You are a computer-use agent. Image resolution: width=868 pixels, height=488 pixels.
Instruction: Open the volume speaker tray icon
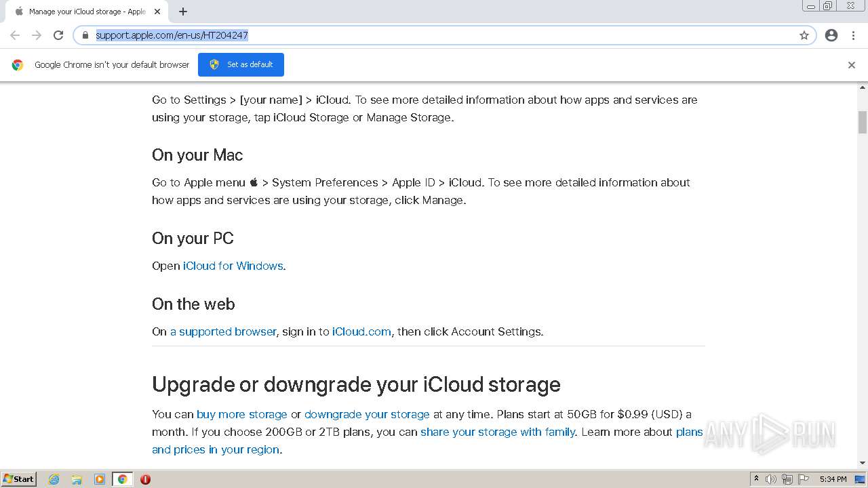(x=771, y=479)
